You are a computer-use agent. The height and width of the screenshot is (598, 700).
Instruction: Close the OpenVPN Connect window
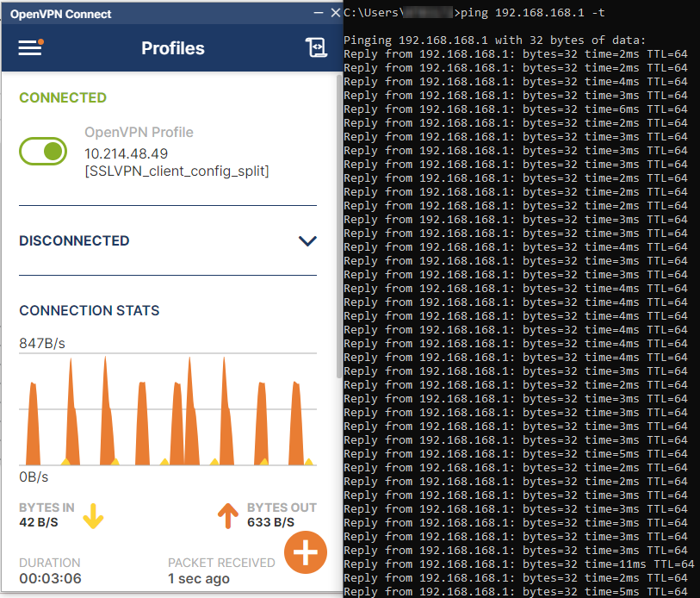pyautogui.click(x=336, y=13)
